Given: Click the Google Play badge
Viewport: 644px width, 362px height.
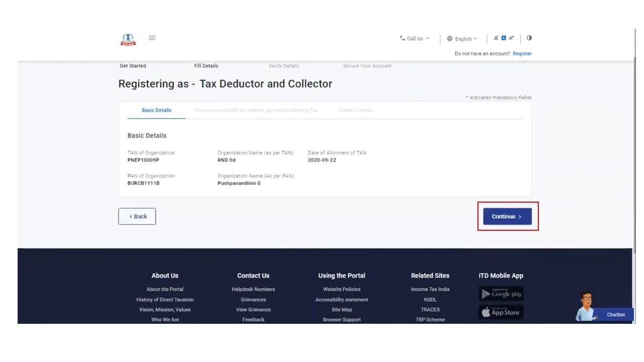Looking at the screenshot, I should [501, 294].
